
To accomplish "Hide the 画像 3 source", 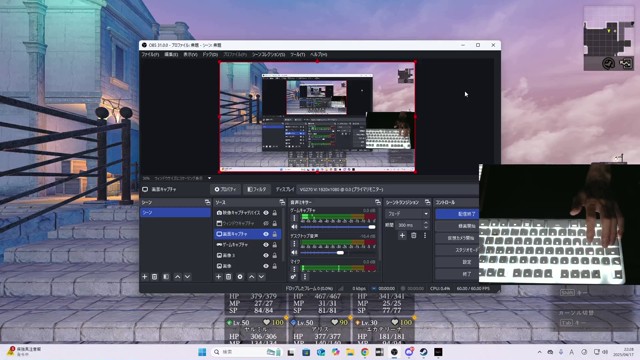I will [x=266, y=256].
